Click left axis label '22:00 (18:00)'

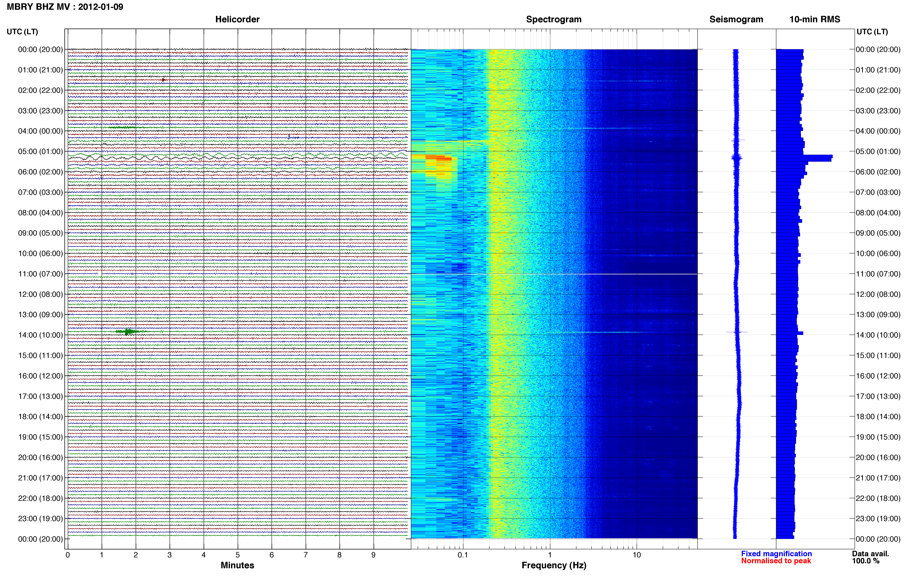(41, 498)
